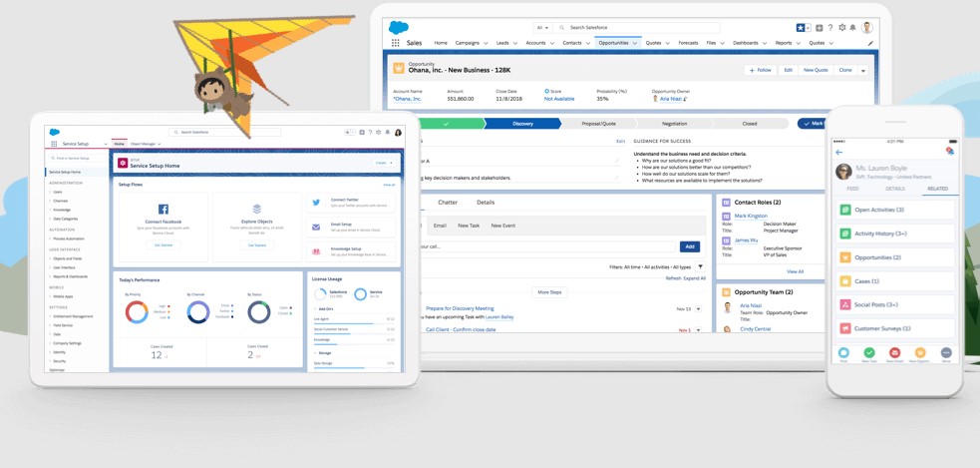This screenshot has height=468, width=980.
Task: Click the activity filter funnel icon
Action: click(700, 266)
